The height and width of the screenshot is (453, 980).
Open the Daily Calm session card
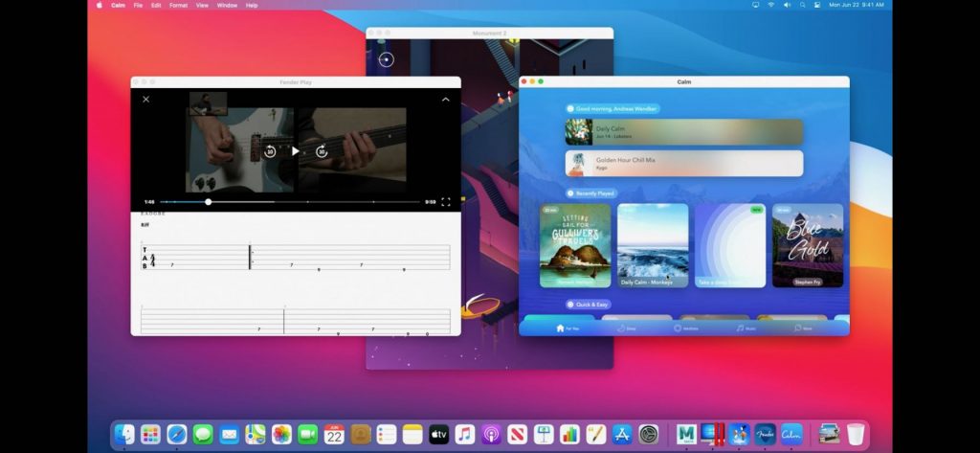[x=683, y=132]
